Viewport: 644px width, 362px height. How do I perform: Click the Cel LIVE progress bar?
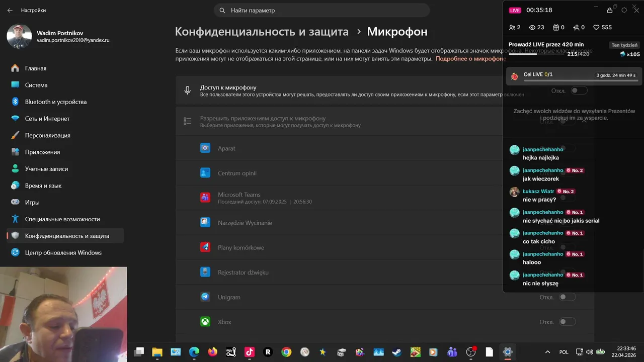[x=581, y=81]
